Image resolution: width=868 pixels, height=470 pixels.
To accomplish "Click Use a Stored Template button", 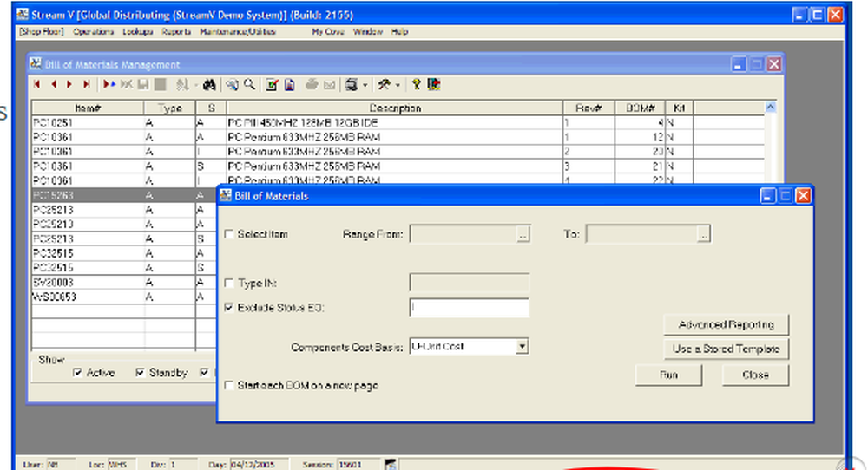I will (727, 349).
